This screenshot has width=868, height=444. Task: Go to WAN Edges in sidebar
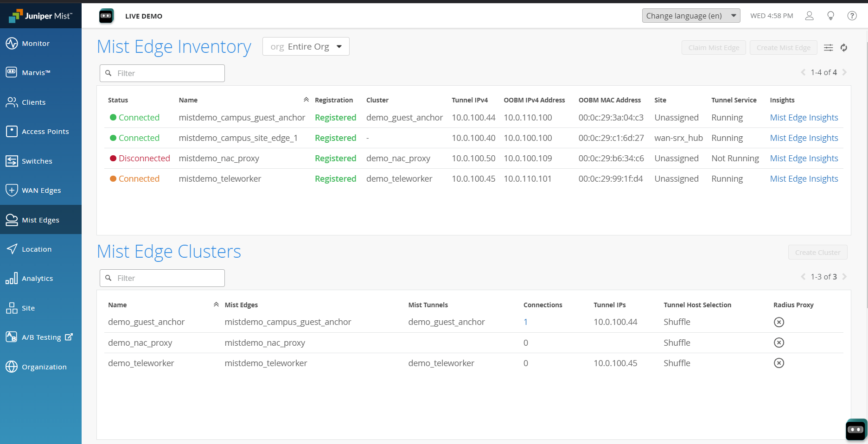click(x=41, y=190)
